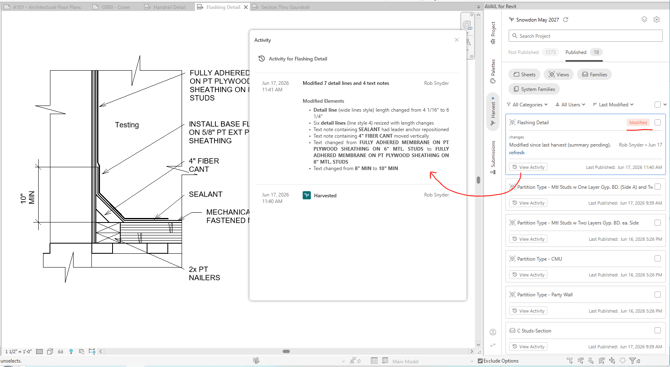Viewport: 670px width, 367px height.
Task: Check the Partition Type - Party Wall checkbox
Action: tap(658, 294)
